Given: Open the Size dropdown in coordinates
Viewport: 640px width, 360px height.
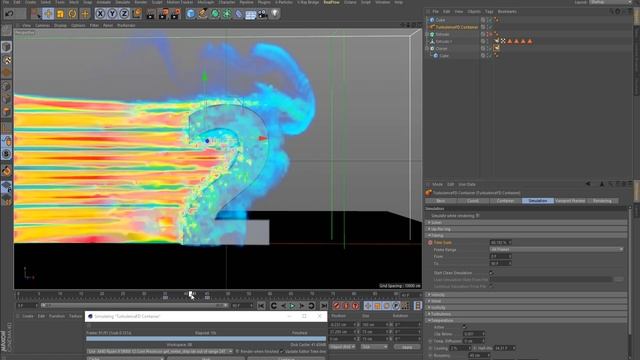Looking at the screenshot, I should coord(374,347).
